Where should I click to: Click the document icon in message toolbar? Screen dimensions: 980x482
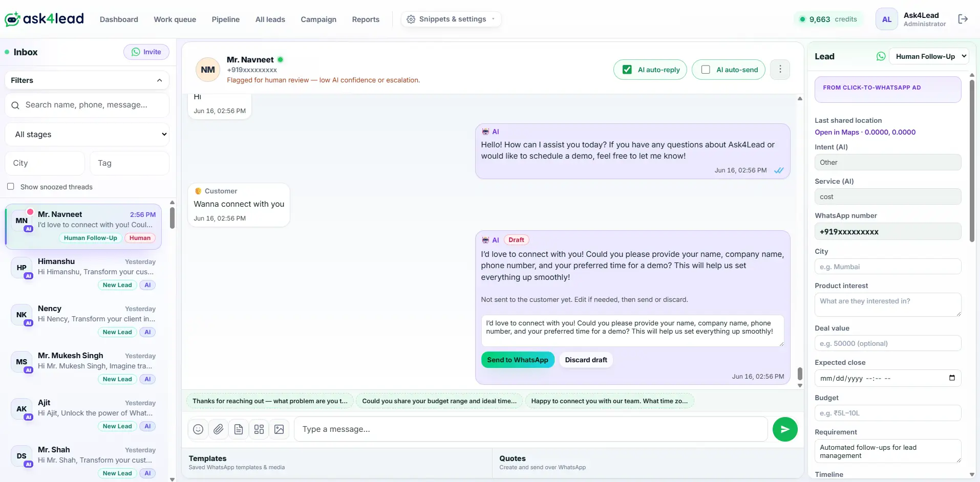[x=239, y=429]
